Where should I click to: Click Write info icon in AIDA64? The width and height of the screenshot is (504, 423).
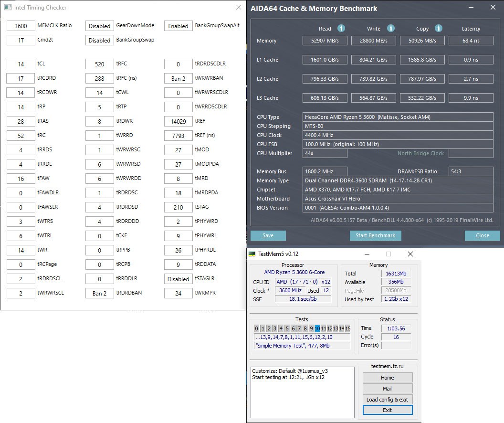[390, 28]
